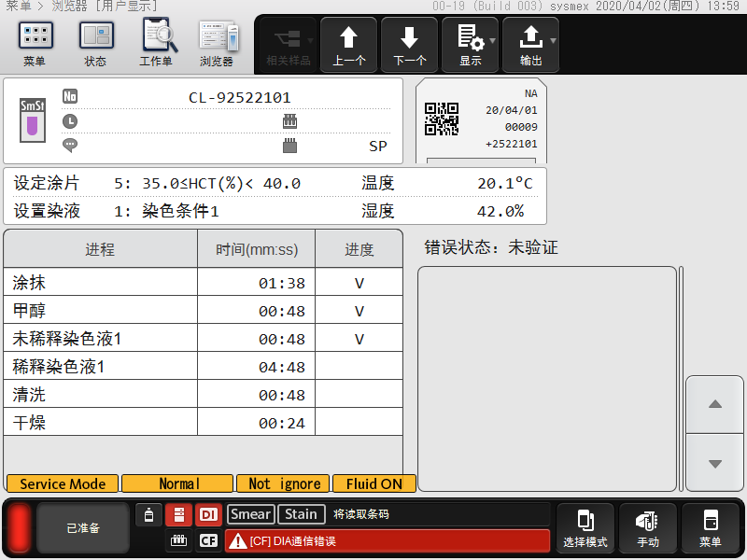Open the 工作单 worklist
The height and width of the screenshot is (560, 747).
click(x=157, y=43)
